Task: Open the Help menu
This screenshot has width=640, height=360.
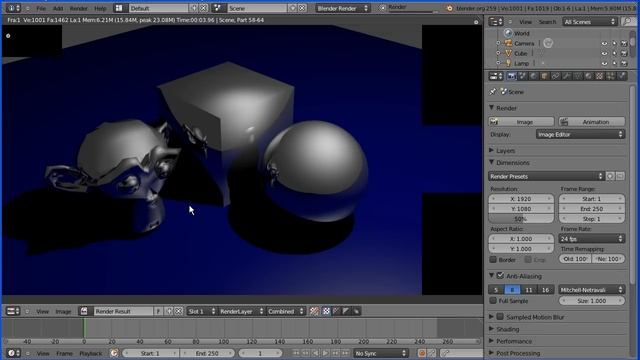Action: click(x=100, y=8)
